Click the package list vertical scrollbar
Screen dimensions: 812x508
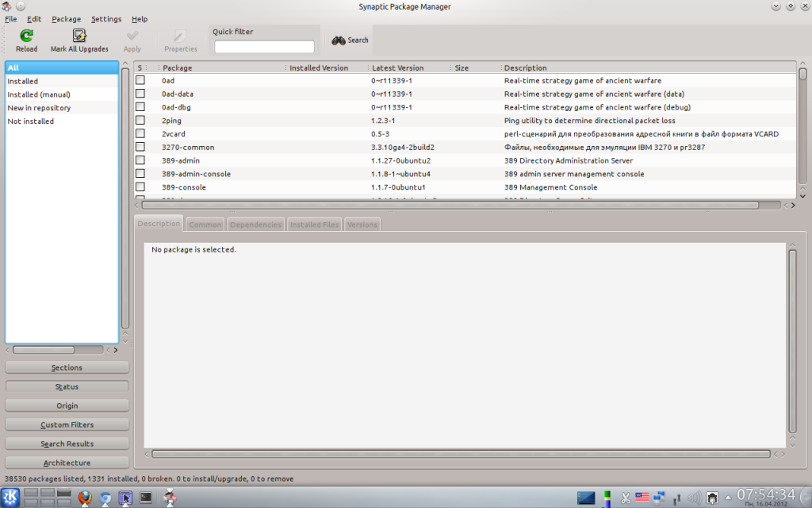(x=802, y=127)
